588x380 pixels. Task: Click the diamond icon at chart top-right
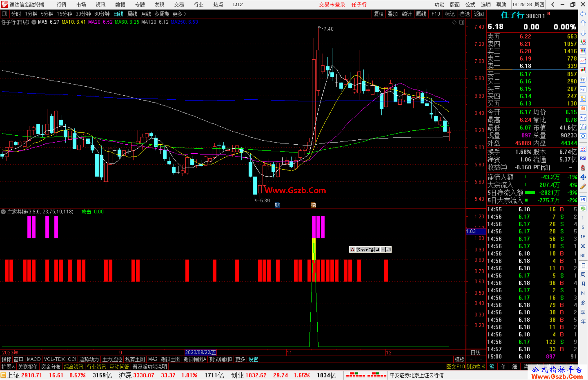coord(454,22)
